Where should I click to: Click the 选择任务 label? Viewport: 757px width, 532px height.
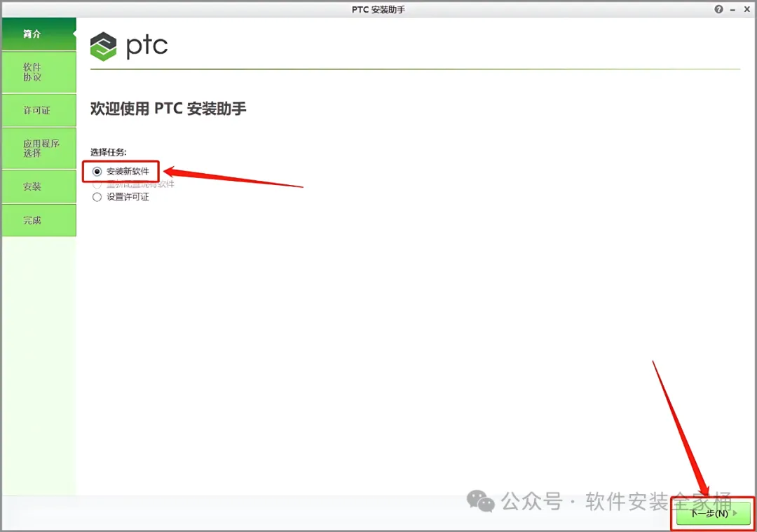pos(108,152)
